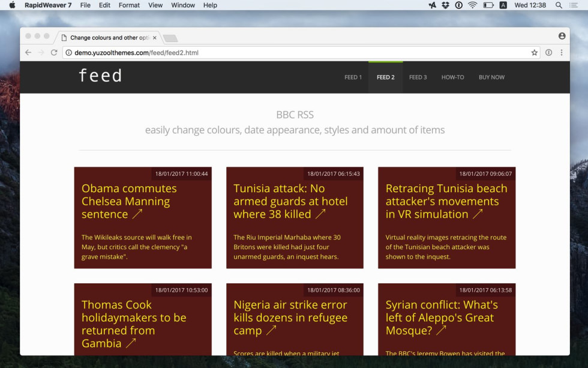Reload the page

coord(54,52)
